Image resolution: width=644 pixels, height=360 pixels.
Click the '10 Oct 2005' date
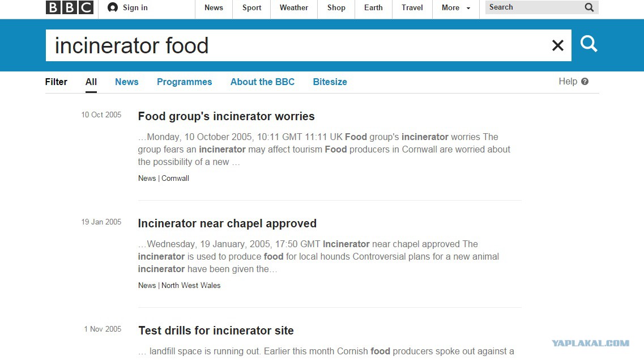click(x=101, y=115)
